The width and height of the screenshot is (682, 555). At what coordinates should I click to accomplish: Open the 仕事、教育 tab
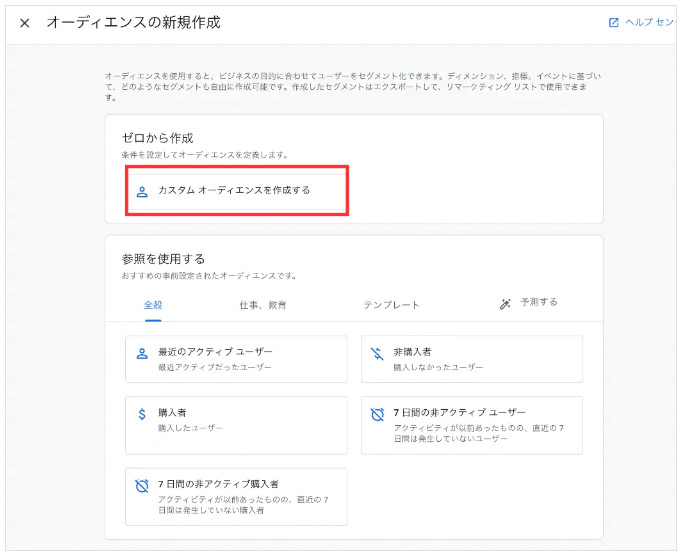click(263, 305)
